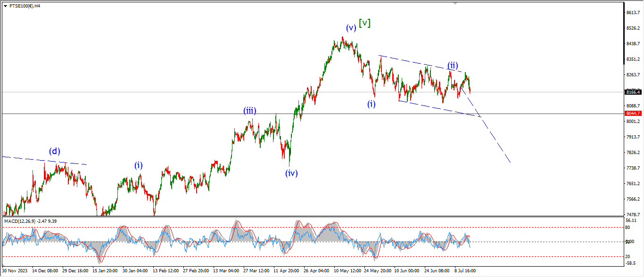
Task: Click the (iv) wave label at low
Action: pyautogui.click(x=291, y=173)
